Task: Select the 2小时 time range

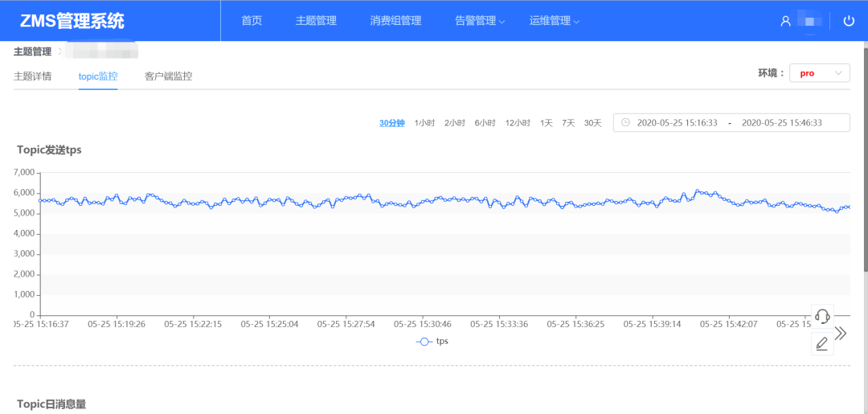Action: (455, 123)
